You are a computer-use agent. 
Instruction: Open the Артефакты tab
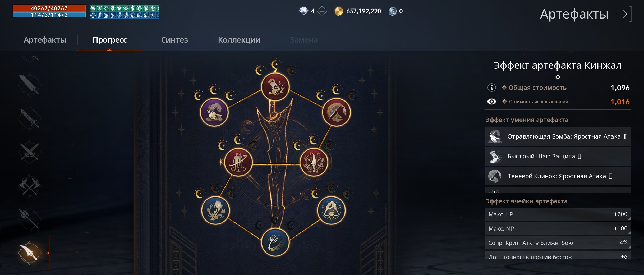pyautogui.click(x=45, y=40)
